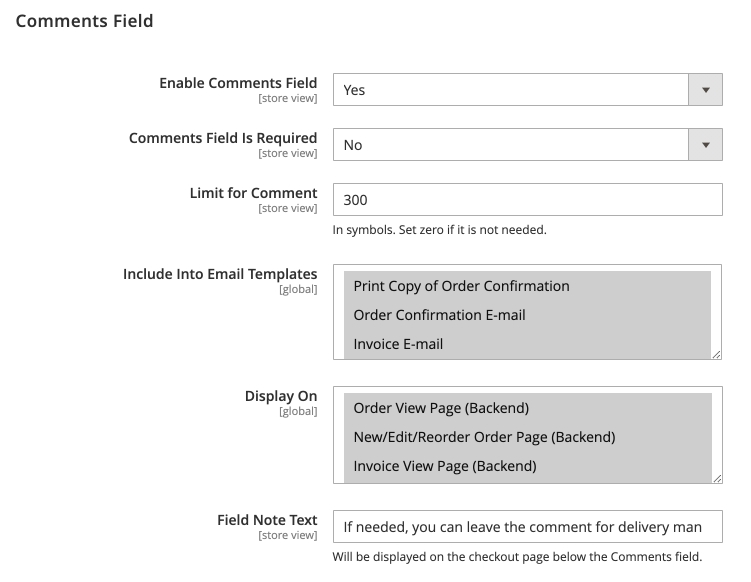Open the Enable Comments Field dropdown
Image resolution: width=751 pixels, height=582 pixels.
click(x=510, y=90)
